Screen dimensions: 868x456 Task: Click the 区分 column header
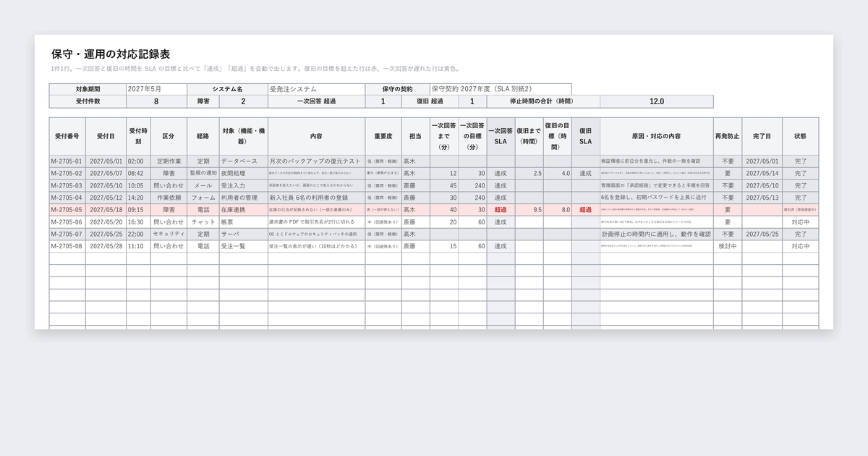coord(169,136)
